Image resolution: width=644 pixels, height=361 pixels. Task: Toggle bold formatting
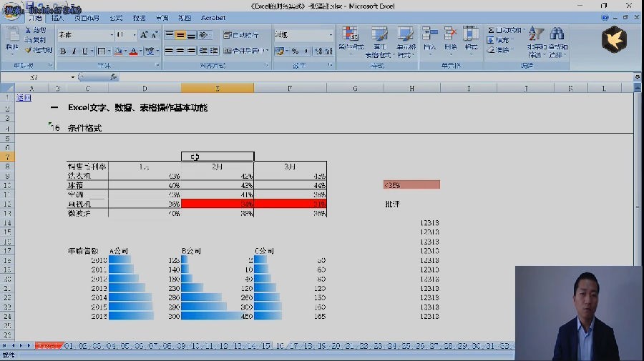pyautogui.click(x=63, y=51)
